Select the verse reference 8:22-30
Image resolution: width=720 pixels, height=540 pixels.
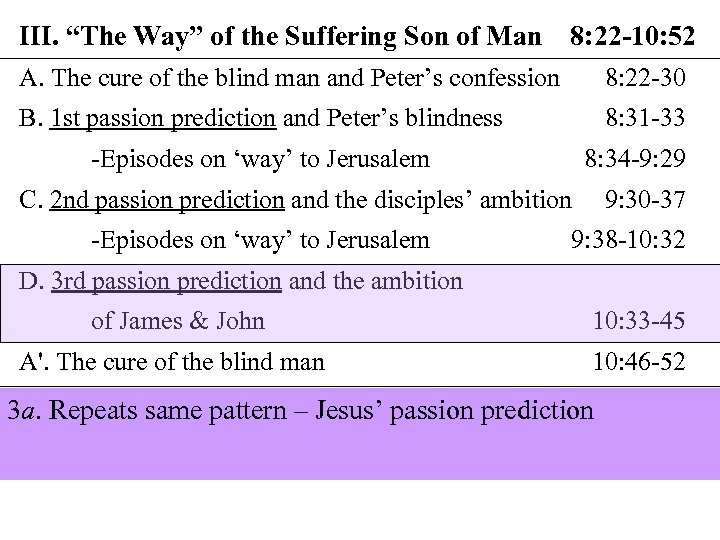point(645,77)
